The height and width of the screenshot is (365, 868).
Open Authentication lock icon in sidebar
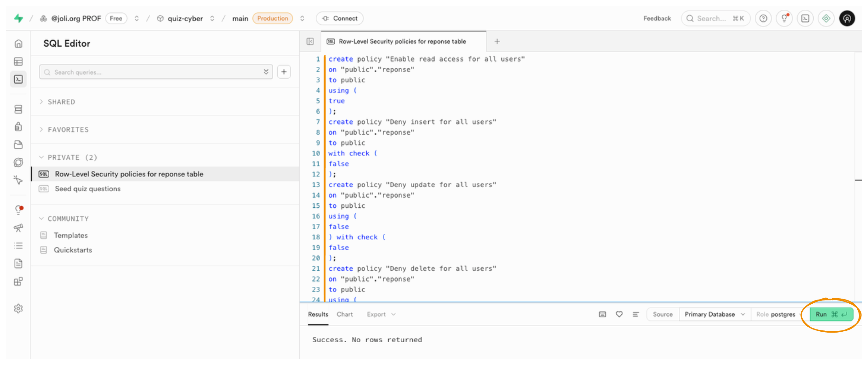pos(19,127)
